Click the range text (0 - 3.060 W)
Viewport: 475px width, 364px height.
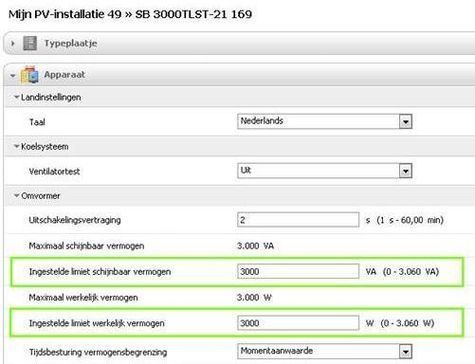tap(407, 323)
